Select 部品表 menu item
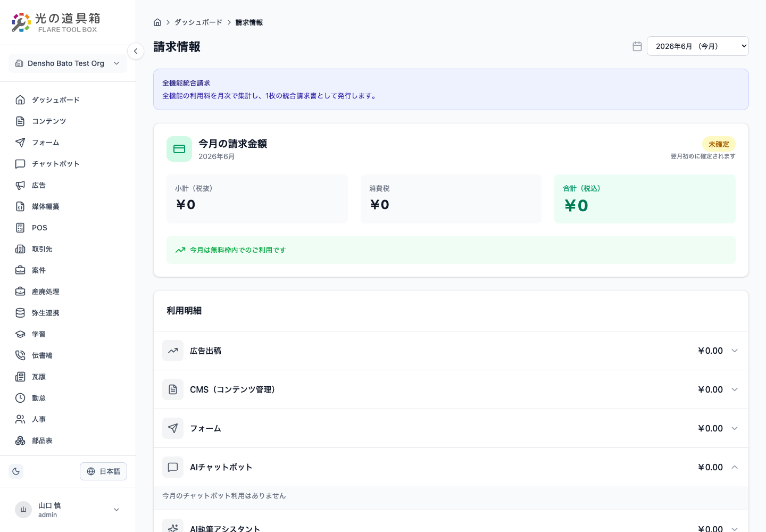 click(68, 440)
